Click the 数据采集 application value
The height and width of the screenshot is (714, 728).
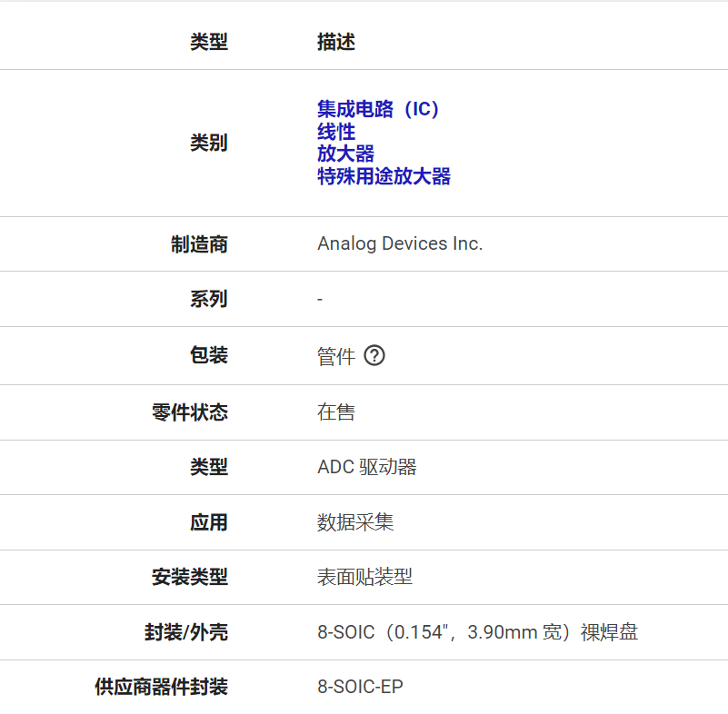point(355,522)
